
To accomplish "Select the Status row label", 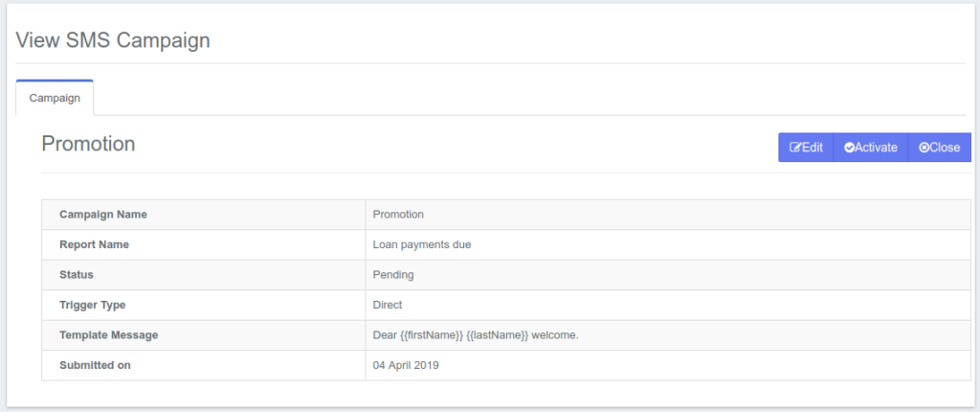I will pos(77,275).
